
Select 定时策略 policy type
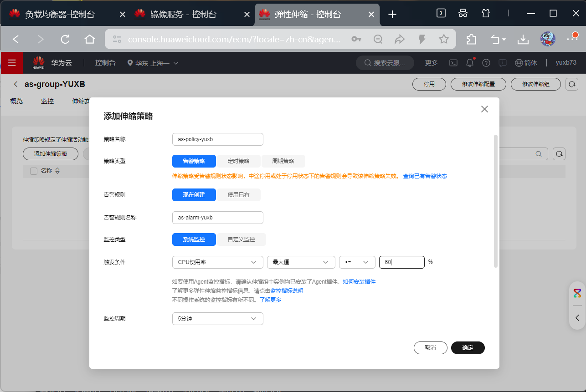pos(238,161)
